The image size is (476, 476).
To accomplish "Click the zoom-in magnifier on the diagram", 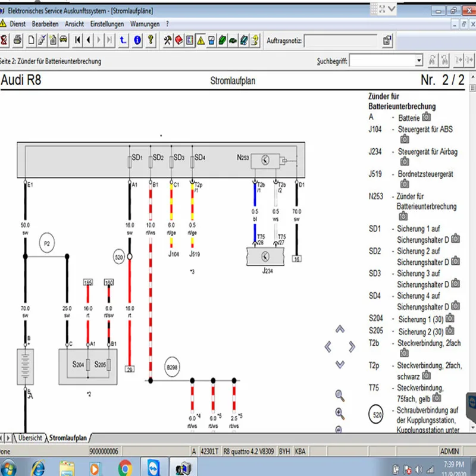I will [x=340, y=414].
